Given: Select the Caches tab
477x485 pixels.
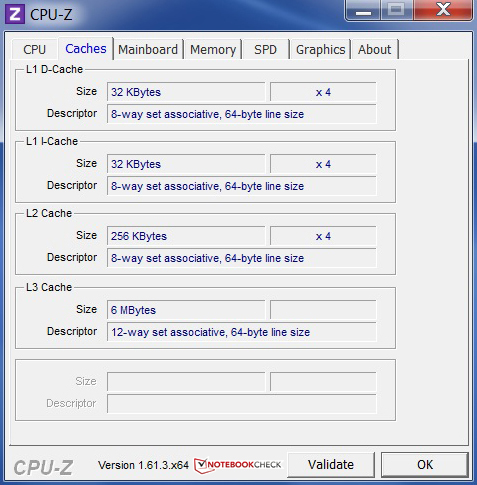Looking at the screenshot, I should click(x=86, y=49).
